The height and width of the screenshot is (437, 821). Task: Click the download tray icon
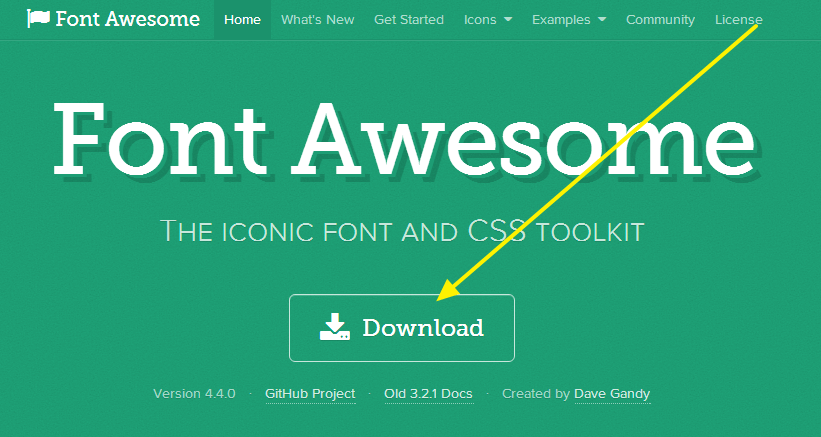click(335, 327)
